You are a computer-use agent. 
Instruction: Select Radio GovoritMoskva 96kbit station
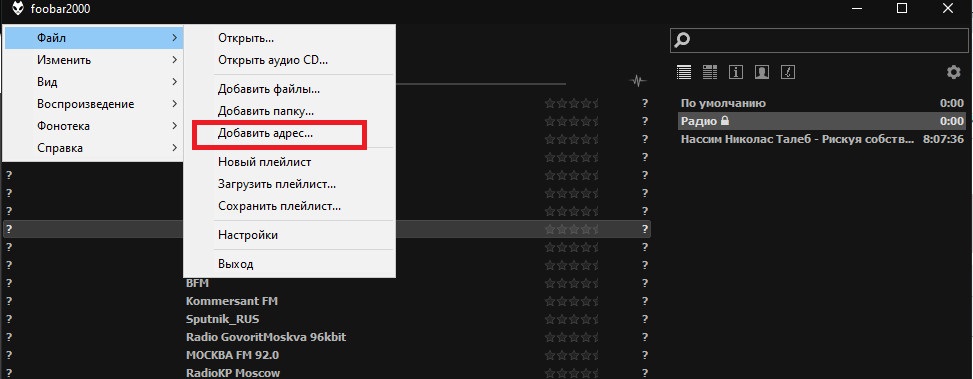tap(326, 337)
